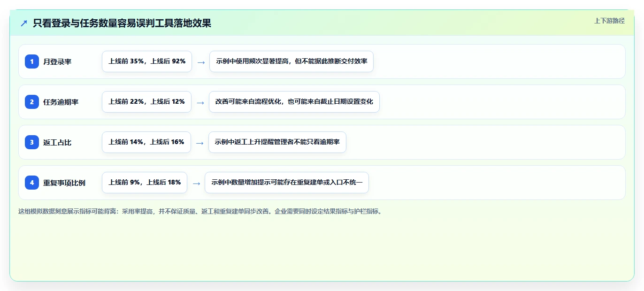Click the 上线前 14%，上线后 16% box
Image resolution: width=644 pixels, height=291 pixels.
tap(146, 142)
